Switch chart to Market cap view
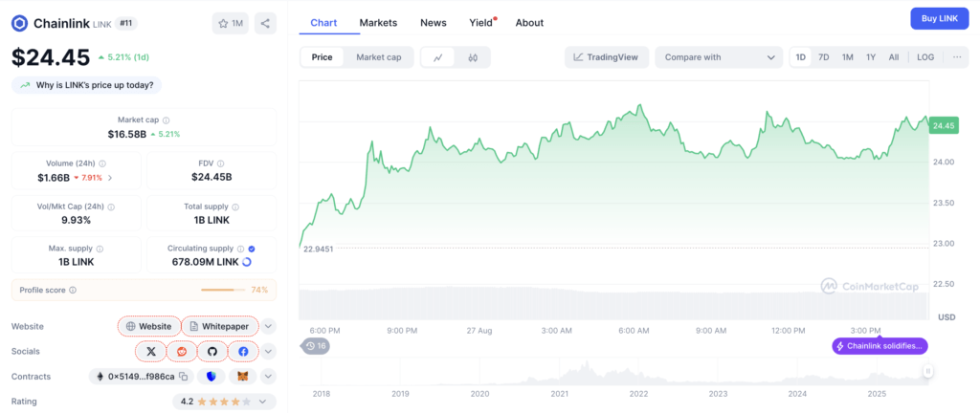 click(x=379, y=57)
